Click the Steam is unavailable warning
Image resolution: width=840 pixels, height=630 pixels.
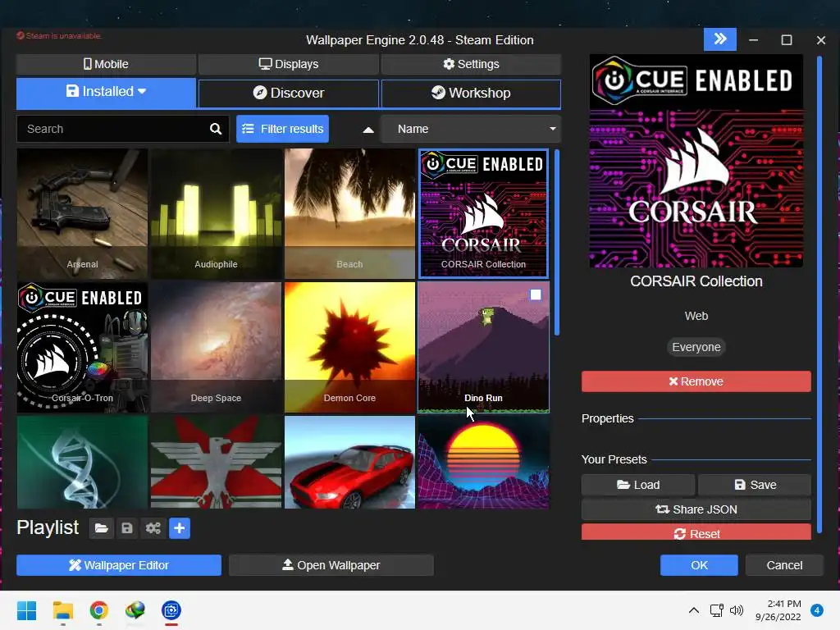tap(59, 36)
